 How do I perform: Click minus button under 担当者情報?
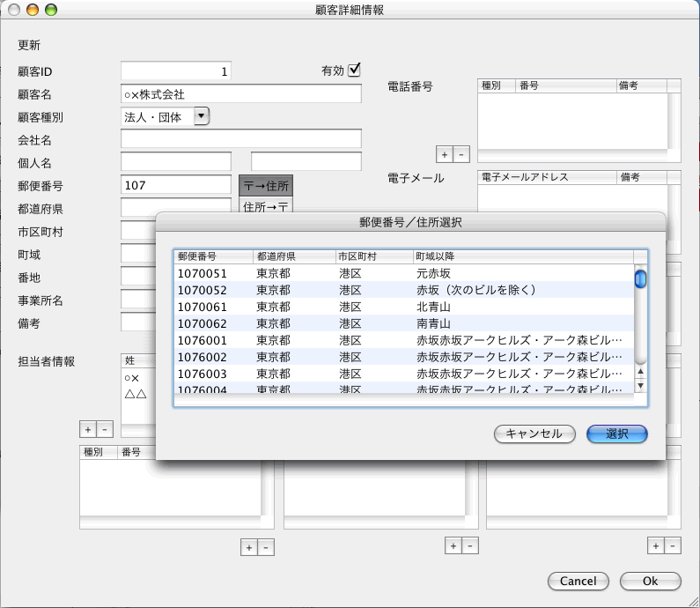click(105, 429)
